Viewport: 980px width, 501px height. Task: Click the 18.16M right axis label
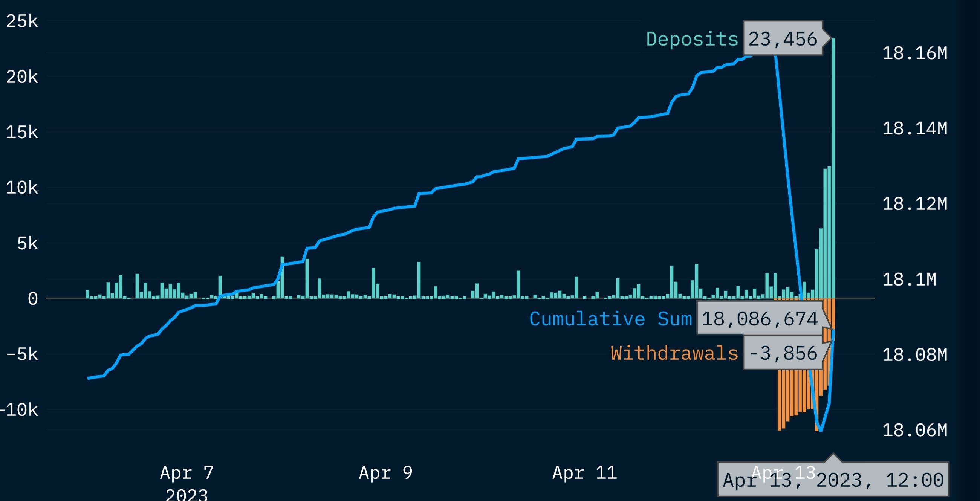click(914, 53)
